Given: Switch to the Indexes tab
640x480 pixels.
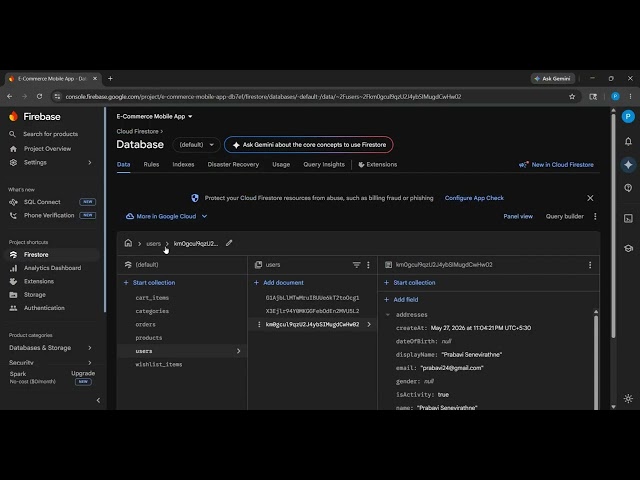Looking at the screenshot, I should pos(183,164).
